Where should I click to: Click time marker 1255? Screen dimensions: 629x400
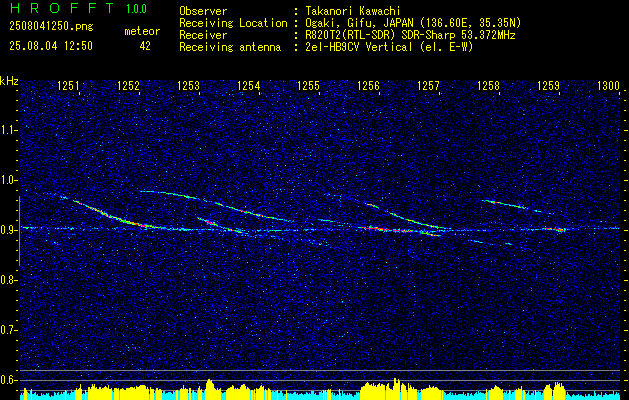click(308, 85)
